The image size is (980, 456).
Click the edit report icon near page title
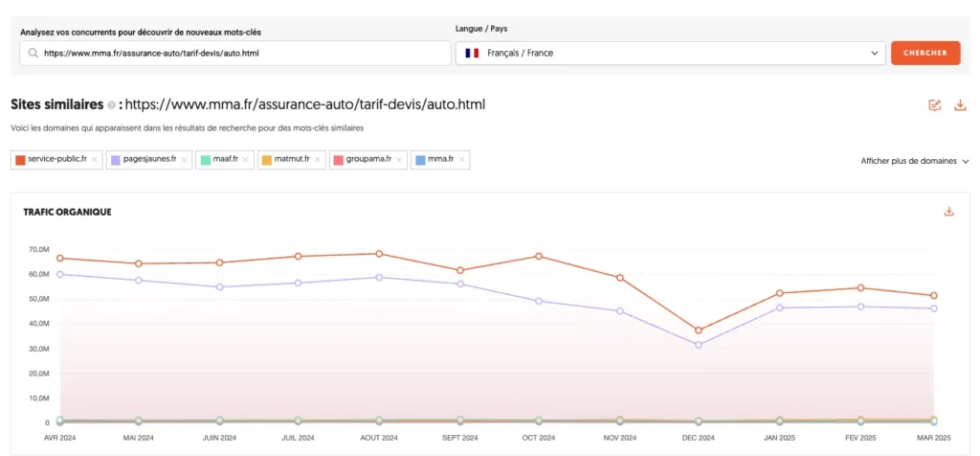coord(934,105)
